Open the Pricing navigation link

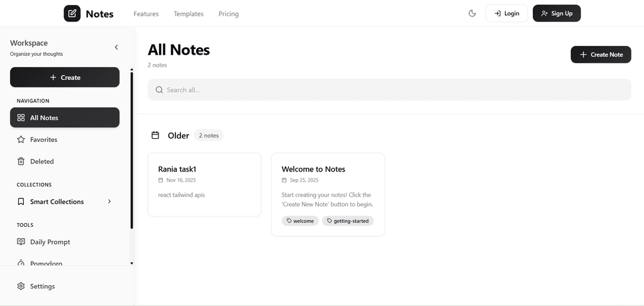[x=228, y=14]
